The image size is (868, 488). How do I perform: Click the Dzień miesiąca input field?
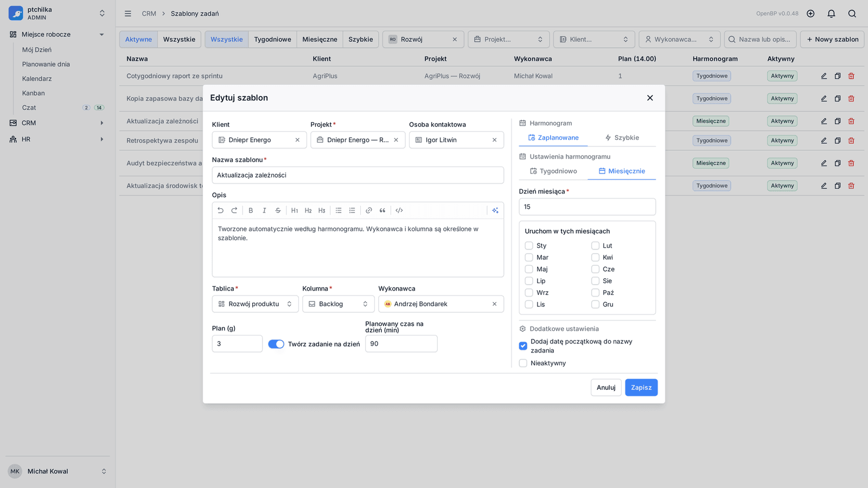588,207
